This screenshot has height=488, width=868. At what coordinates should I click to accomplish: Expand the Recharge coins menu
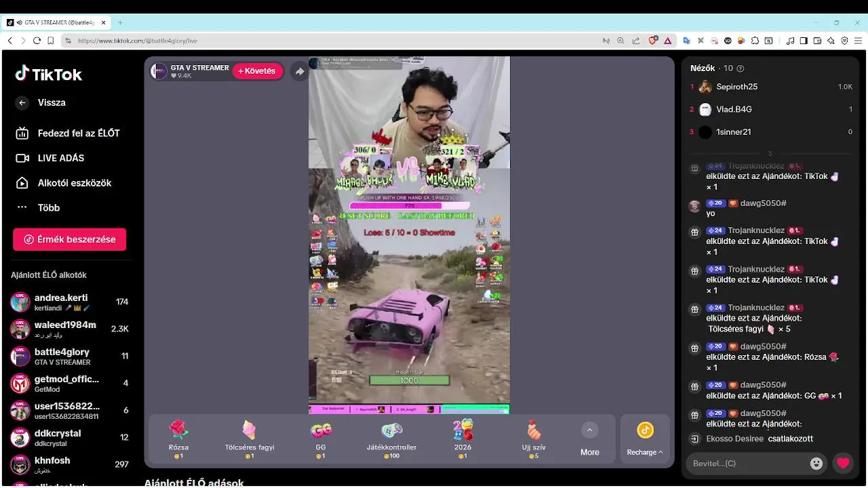click(x=645, y=439)
